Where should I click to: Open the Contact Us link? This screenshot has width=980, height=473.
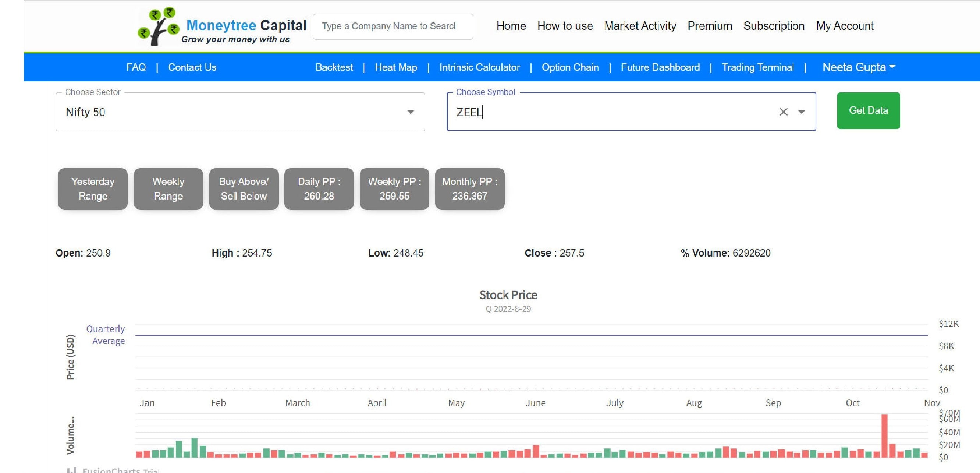(x=192, y=67)
